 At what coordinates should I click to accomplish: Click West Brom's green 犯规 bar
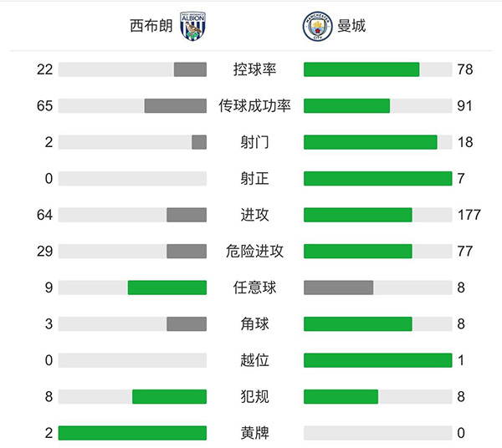[169, 396]
